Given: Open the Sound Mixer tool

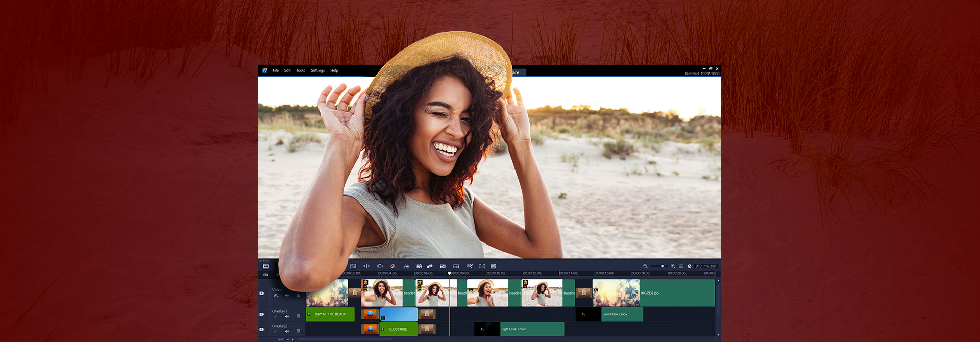Looking at the screenshot, I should pyautogui.click(x=406, y=266).
